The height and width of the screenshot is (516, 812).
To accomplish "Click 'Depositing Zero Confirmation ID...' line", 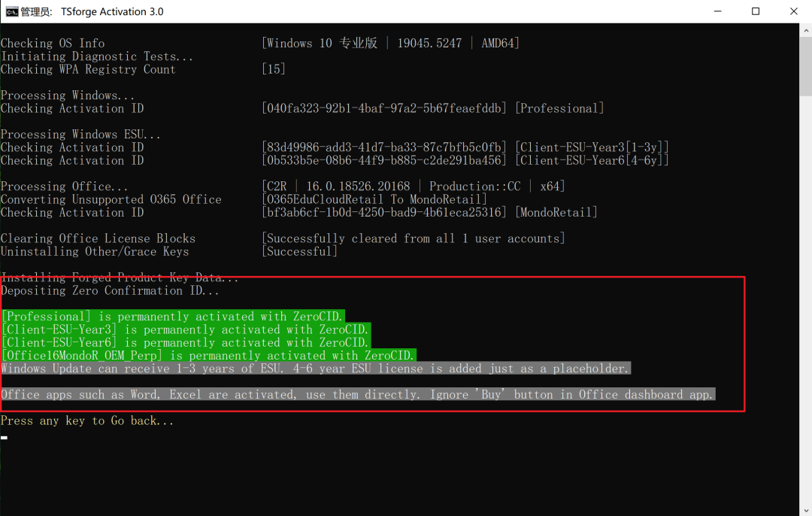I will [x=110, y=290].
